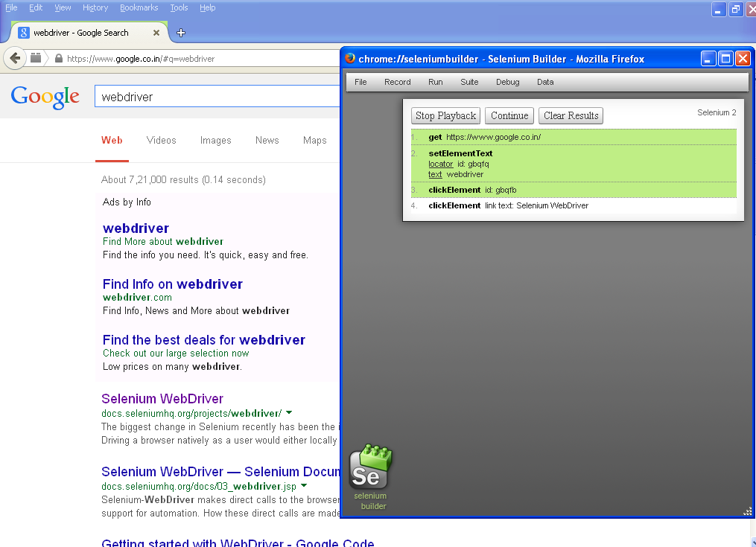Open the Bookmarks menu in Firefox
Screen dimensions: 756x547
coord(139,7)
